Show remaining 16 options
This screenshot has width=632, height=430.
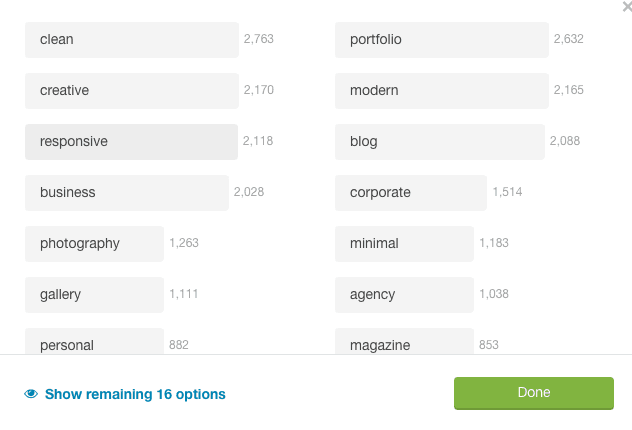click(135, 394)
